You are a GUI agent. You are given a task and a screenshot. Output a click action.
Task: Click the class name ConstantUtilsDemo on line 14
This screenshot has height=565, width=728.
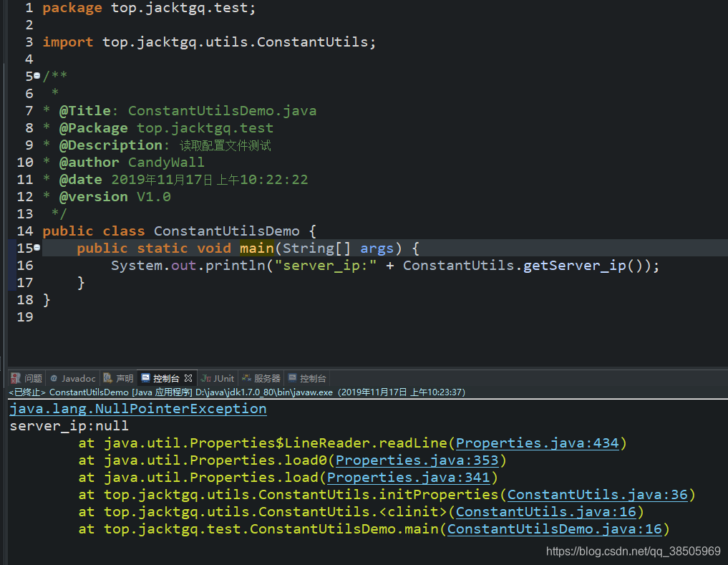click(x=227, y=231)
